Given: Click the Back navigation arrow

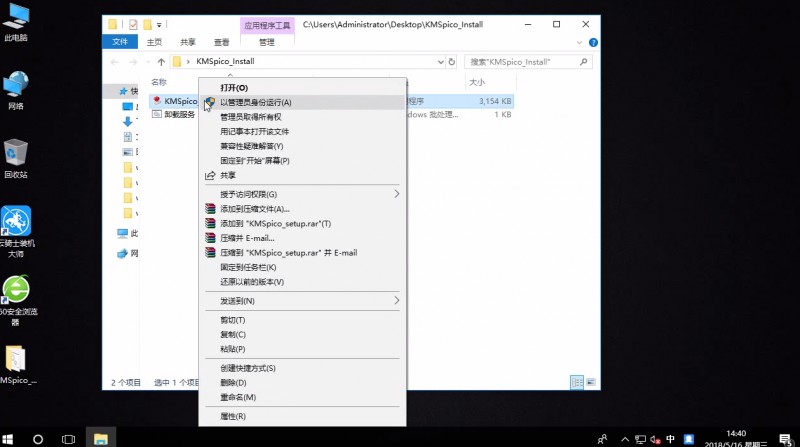Looking at the screenshot, I should (x=115, y=62).
